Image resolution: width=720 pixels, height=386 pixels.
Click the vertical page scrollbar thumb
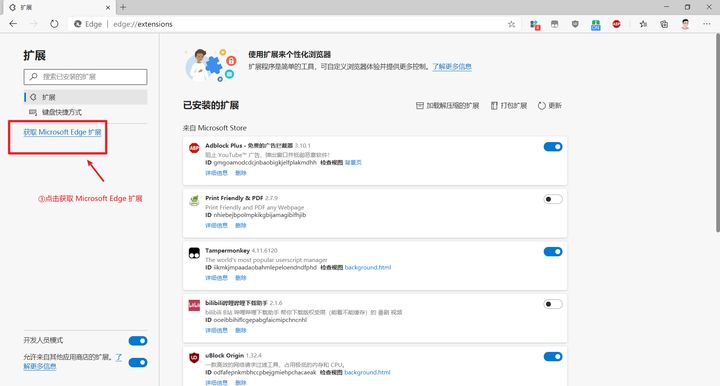click(717, 132)
